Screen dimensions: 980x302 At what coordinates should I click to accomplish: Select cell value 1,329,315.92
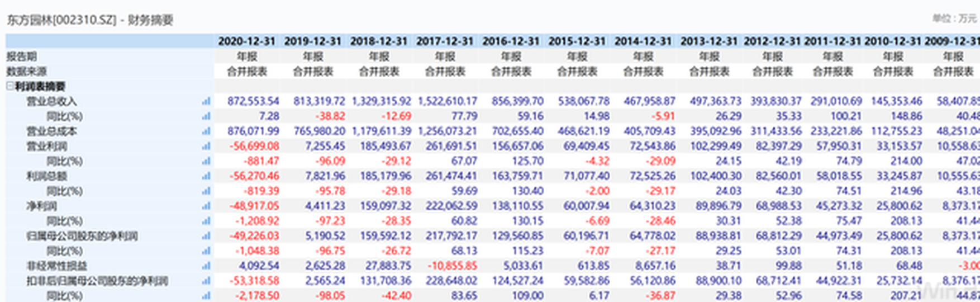382,101
